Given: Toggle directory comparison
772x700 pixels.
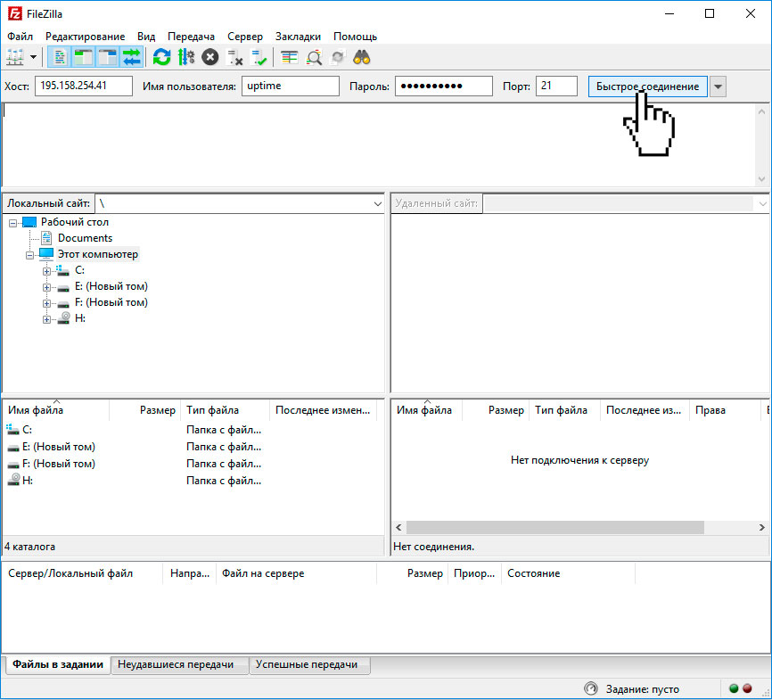Looking at the screenshot, I should coord(314,58).
